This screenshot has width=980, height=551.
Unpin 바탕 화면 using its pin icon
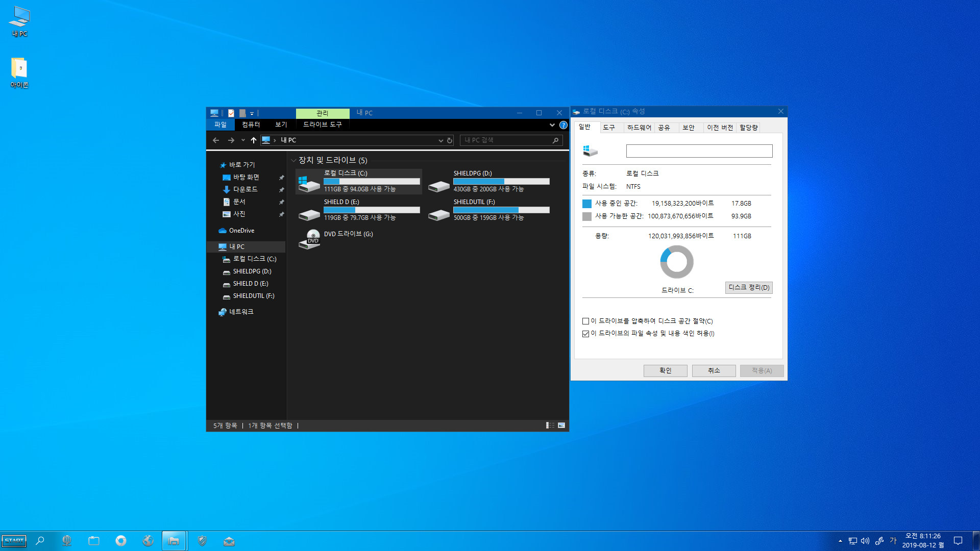coord(281,178)
